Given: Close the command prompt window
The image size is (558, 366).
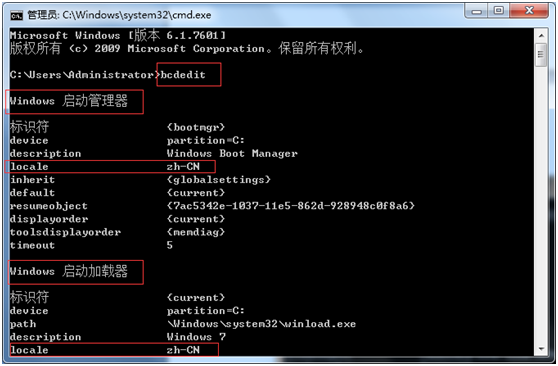Looking at the screenshot, I should [x=529, y=11].
